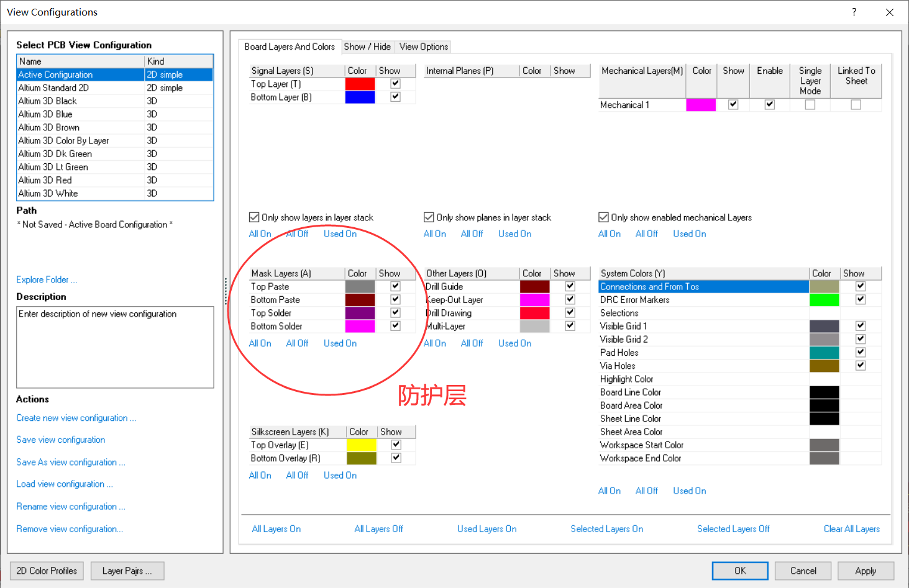
Task: Click Selected Layers On link
Action: [606, 529]
